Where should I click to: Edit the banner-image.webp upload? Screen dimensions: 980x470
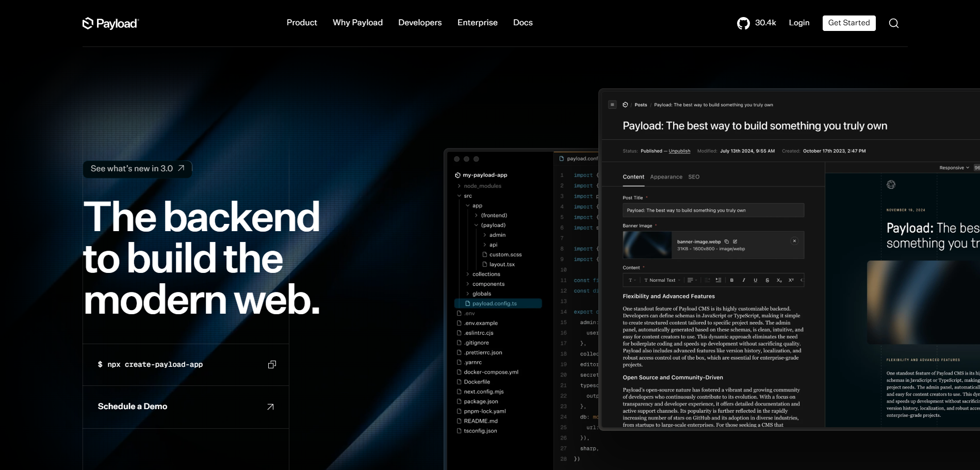coord(735,241)
